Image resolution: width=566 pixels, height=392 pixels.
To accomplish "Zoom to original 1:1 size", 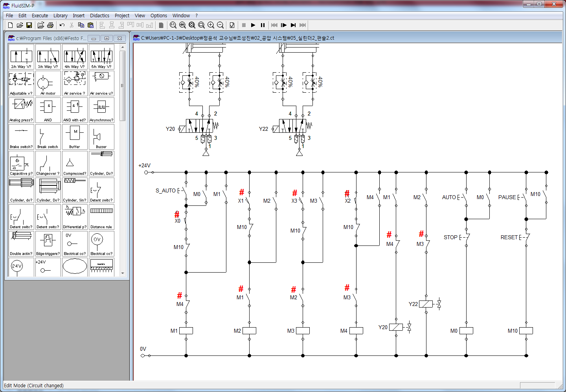I will [x=173, y=25].
